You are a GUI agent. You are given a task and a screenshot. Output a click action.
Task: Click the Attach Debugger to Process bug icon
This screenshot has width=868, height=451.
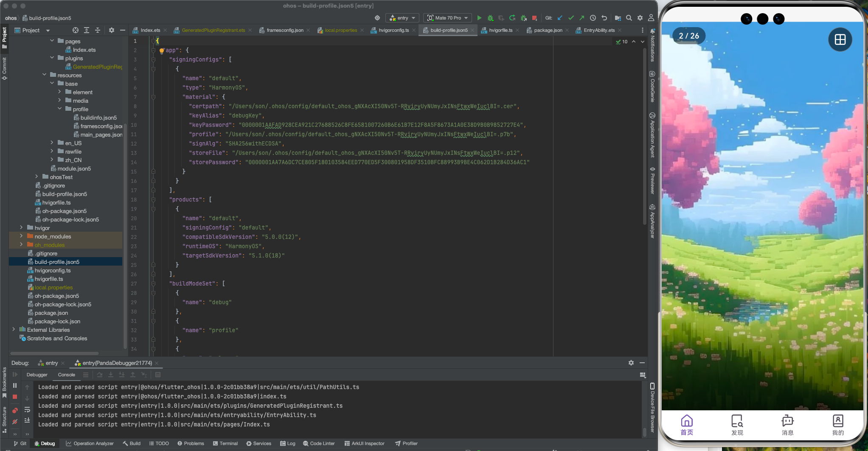point(523,18)
